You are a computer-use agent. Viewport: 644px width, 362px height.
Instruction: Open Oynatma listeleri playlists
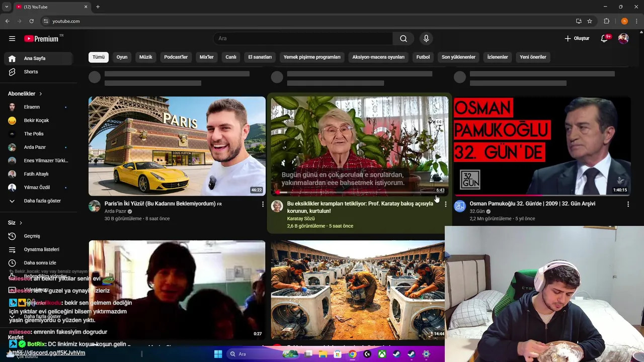[38, 249]
